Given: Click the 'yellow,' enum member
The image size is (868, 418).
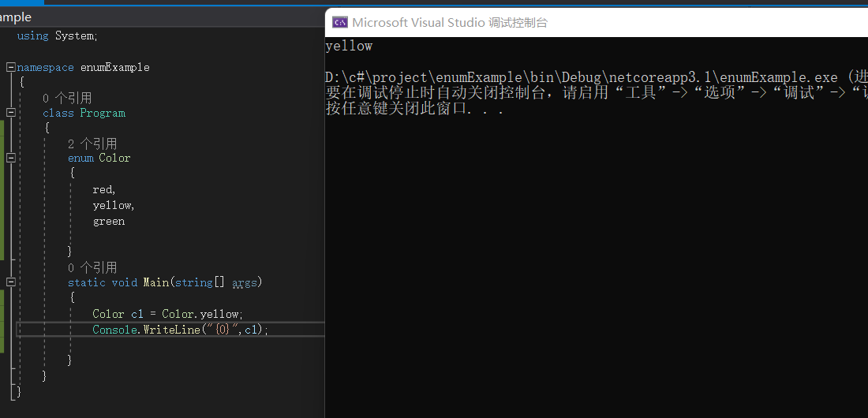Looking at the screenshot, I should 114,205.
